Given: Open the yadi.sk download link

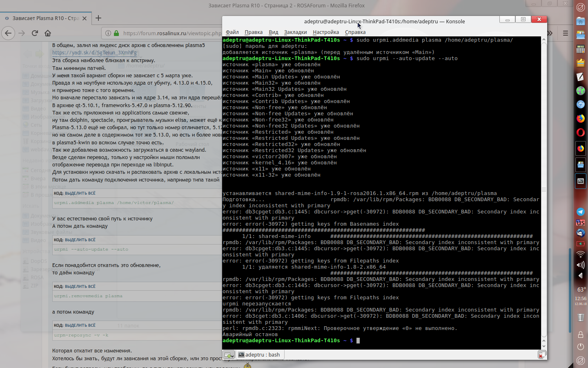Looking at the screenshot, I should (x=94, y=53).
